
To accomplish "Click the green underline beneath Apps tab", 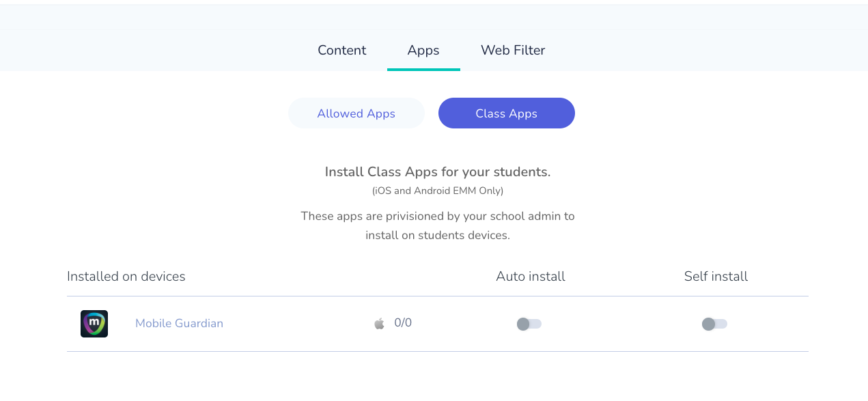I will pyautogui.click(x=423, y=69).
